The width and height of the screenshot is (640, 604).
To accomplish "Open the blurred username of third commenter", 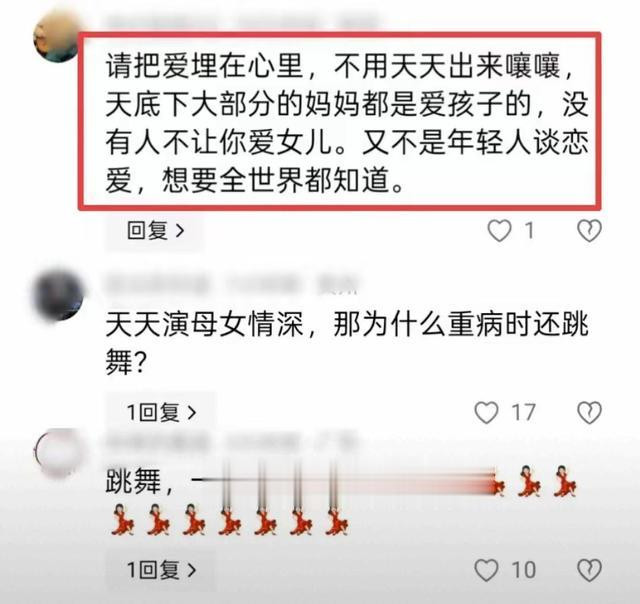I will (231, 441).
